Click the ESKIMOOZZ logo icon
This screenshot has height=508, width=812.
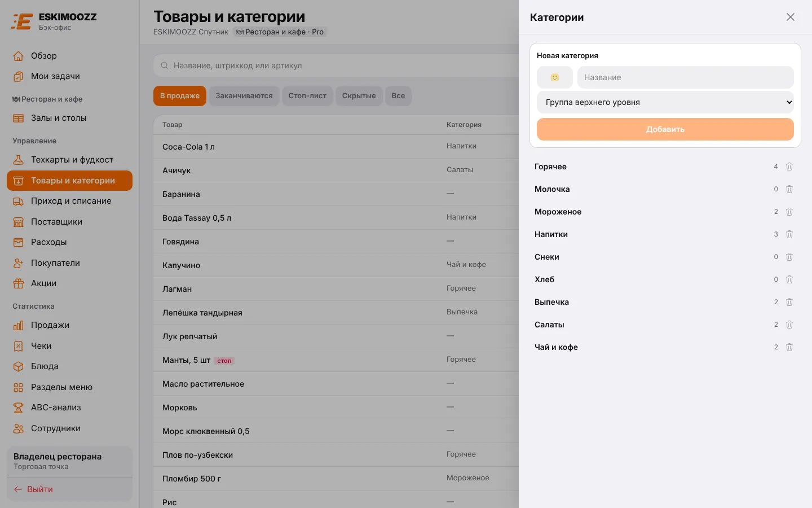pyautogui.click(x=23, y=21)
